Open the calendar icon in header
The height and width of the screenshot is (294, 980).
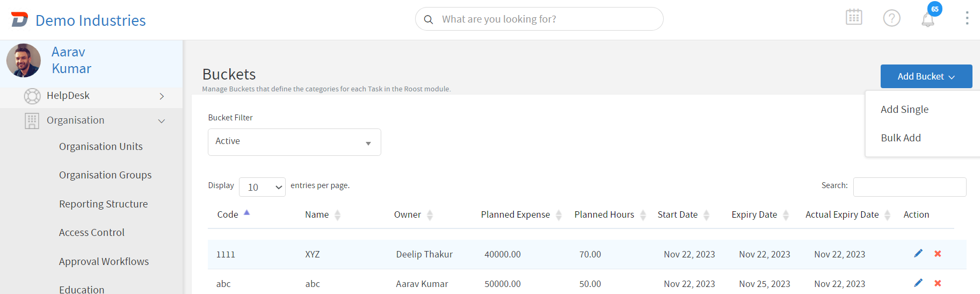point(854,18)
